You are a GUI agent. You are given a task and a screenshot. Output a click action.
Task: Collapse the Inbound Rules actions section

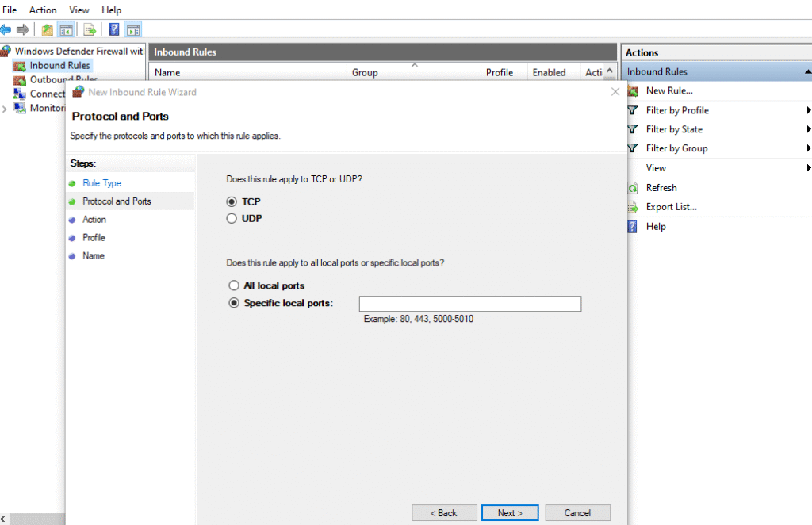click(808, 71)
